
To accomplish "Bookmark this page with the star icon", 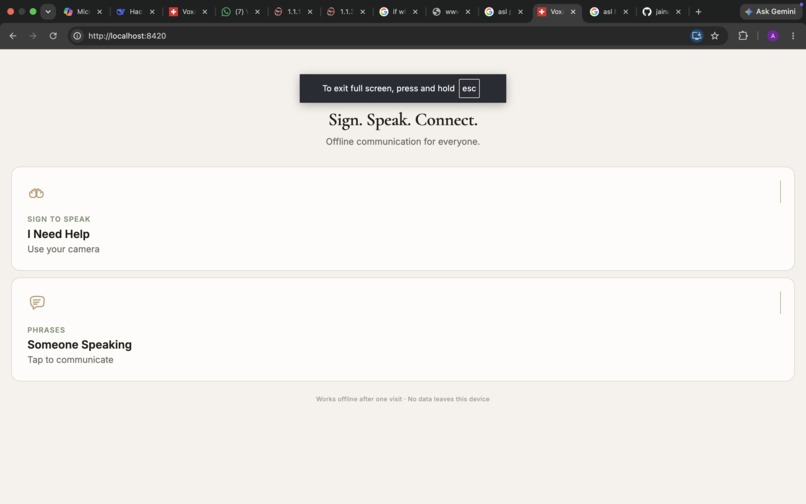I will coord(715,36).
